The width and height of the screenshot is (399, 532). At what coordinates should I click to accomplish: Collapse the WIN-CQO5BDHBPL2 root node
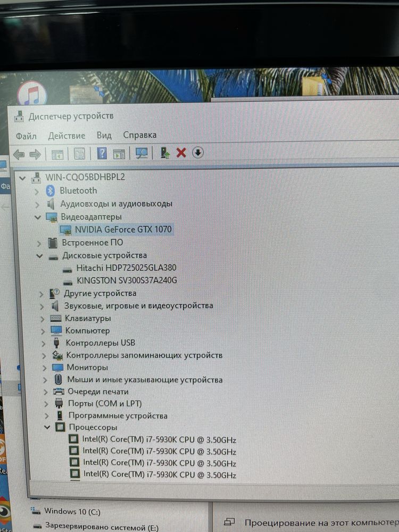pyautogui.click(x=22, y=178)
